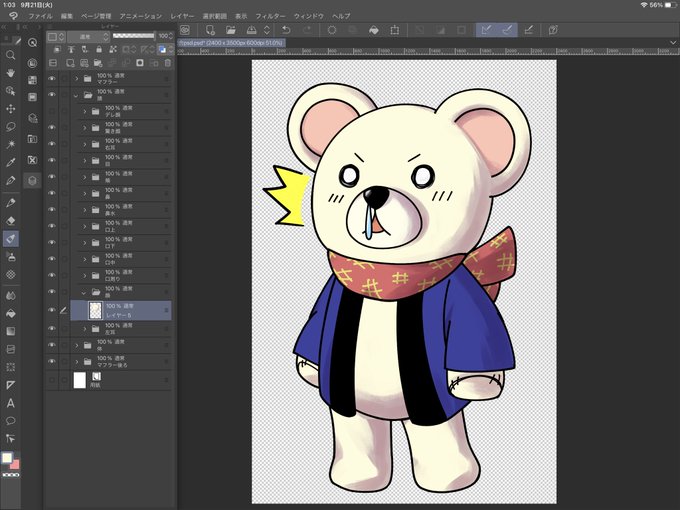Select the Zoom magnifier tool
This screenshot has width=680, height=510.
point(10,55)
